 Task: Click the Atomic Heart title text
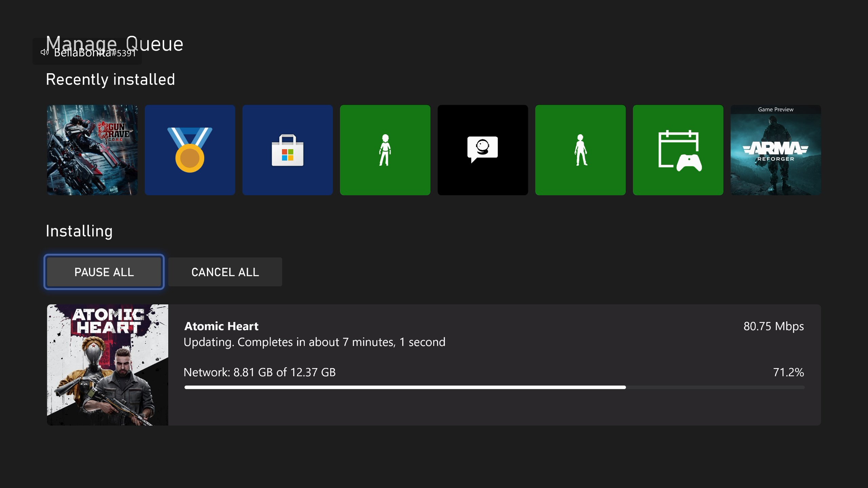click(x=221, y=326)
